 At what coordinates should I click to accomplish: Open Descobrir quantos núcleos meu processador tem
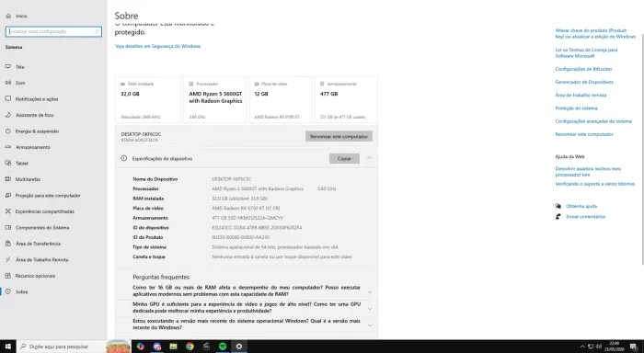pyautogui.click(x=588, y=172)
